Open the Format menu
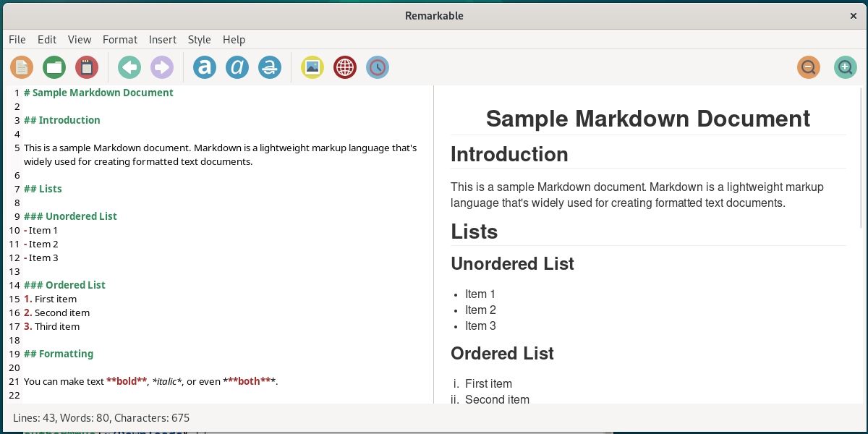 coord(120,40)
